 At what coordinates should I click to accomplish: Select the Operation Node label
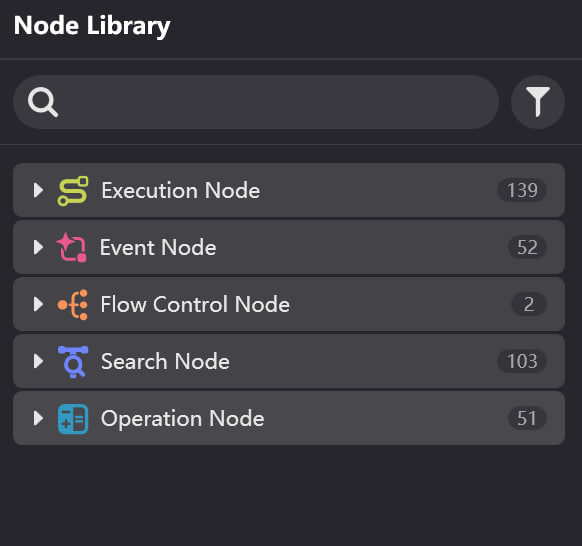tap(183, 419)
